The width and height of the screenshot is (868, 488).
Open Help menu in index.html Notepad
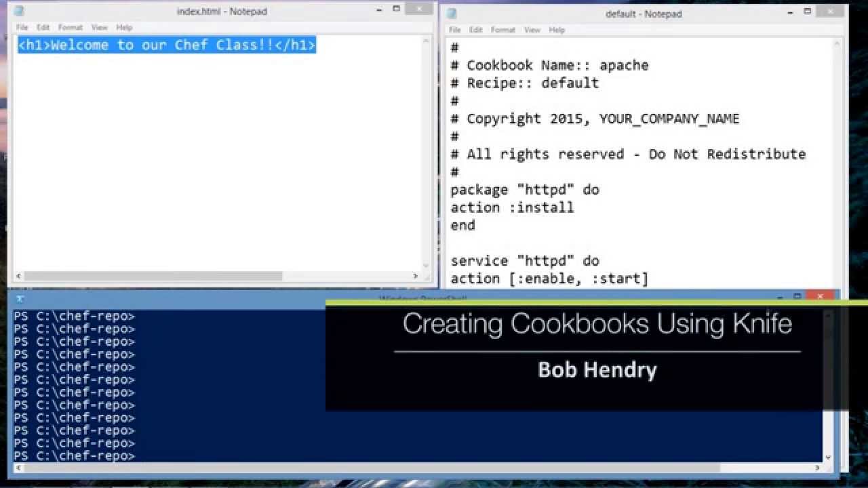click(124, 27)
